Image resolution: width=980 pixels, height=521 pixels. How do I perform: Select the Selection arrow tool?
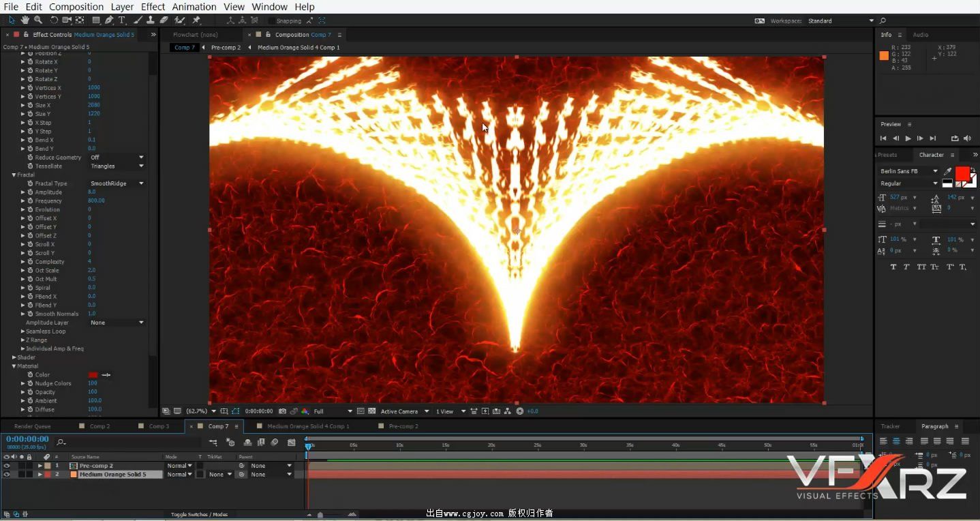[x=12, y=20]
